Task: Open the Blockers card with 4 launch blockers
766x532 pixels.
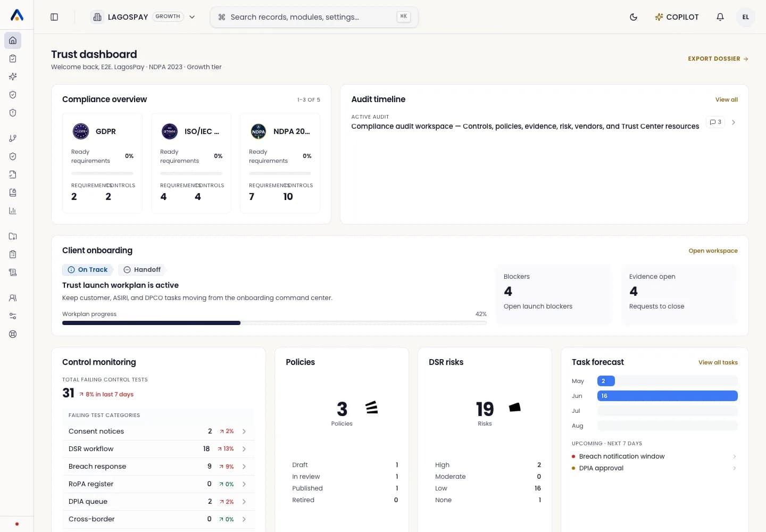Action: coord(554,295)
